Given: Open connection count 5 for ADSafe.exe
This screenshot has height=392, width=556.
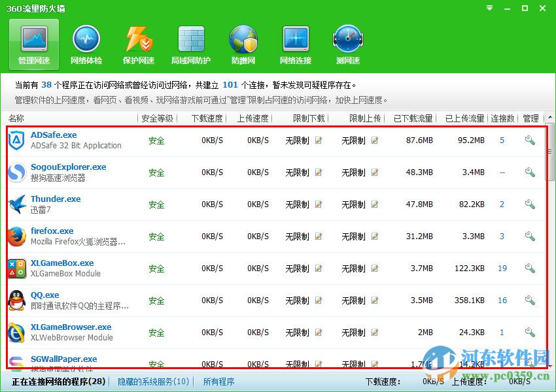Looking at the screenshot, I should [502, 140].
